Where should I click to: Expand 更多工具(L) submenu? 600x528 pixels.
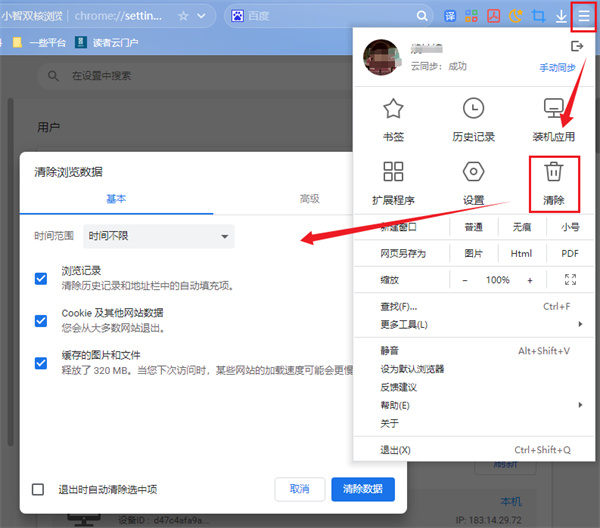pos(474,324)
